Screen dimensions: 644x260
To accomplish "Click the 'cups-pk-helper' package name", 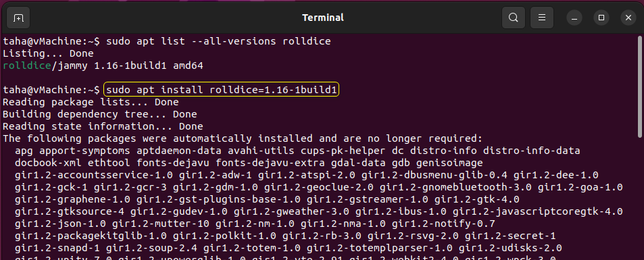I will click(343, 151).
